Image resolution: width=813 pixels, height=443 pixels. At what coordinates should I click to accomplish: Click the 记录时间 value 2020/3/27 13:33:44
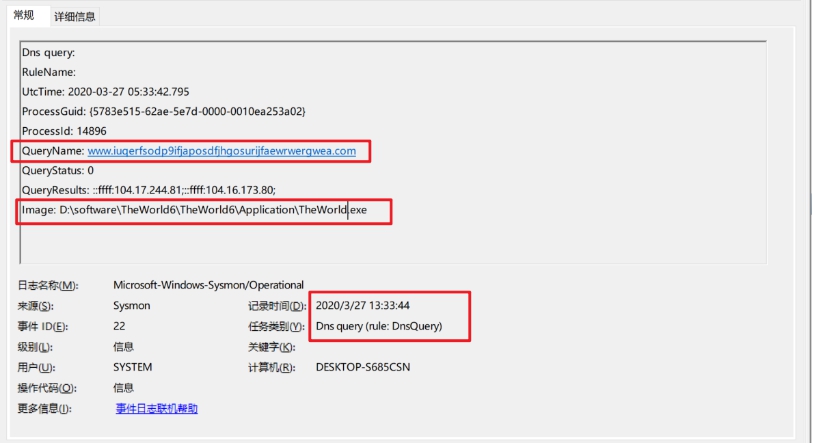click(363, 306)
